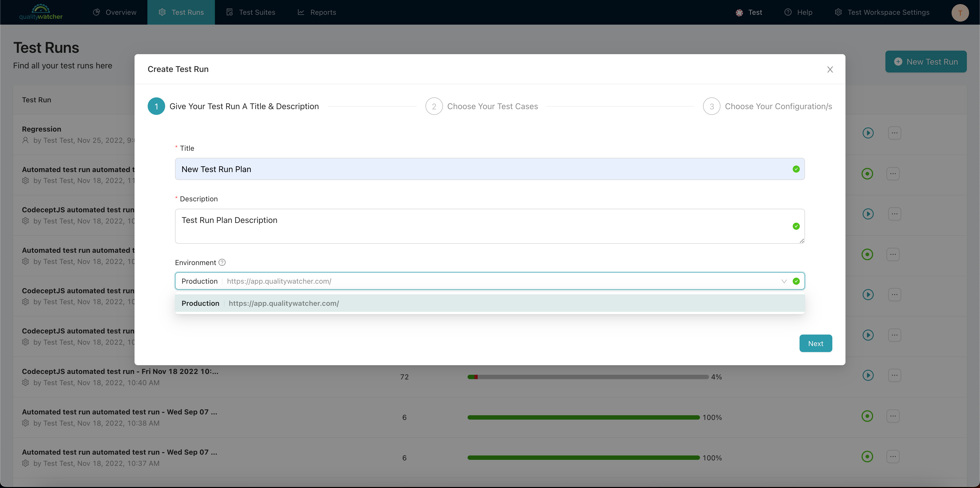Open the Overview tab

point(115,12)
